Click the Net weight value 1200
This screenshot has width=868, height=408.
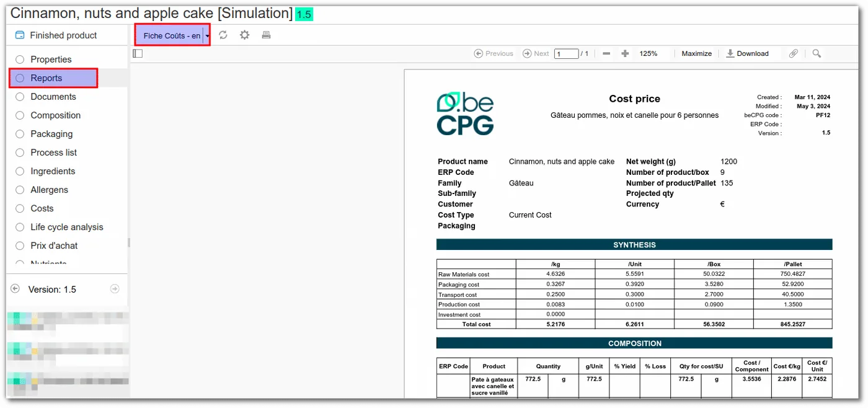[x=728, y=162]
